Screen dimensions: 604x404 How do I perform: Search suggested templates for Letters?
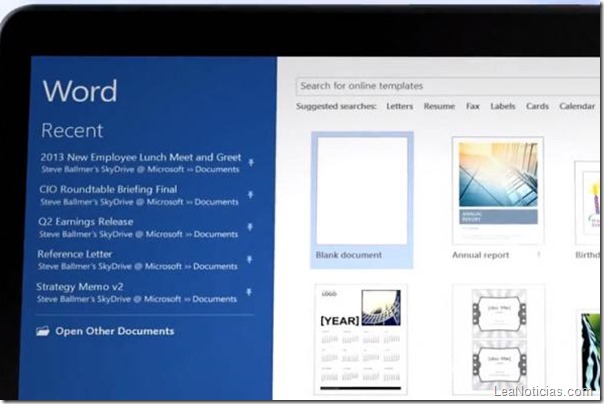coord(399,106)
